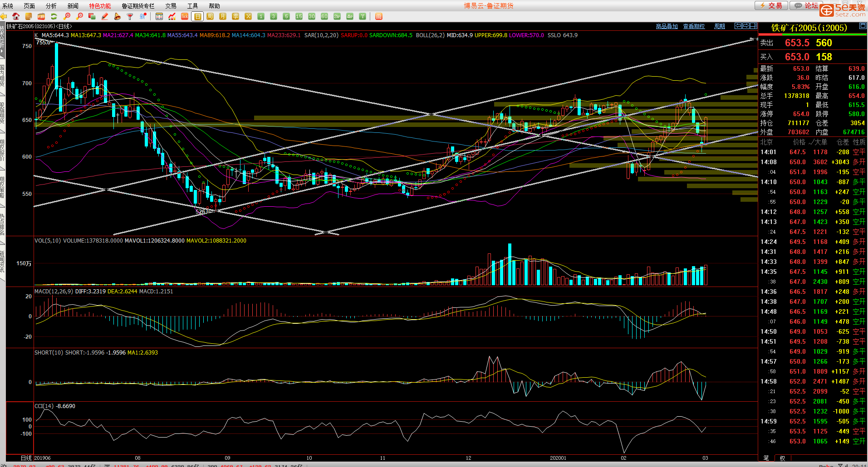This screenshot has height=467, width=868.
Task: Expand the 特色功能 menu
Action: click(100, 6)
